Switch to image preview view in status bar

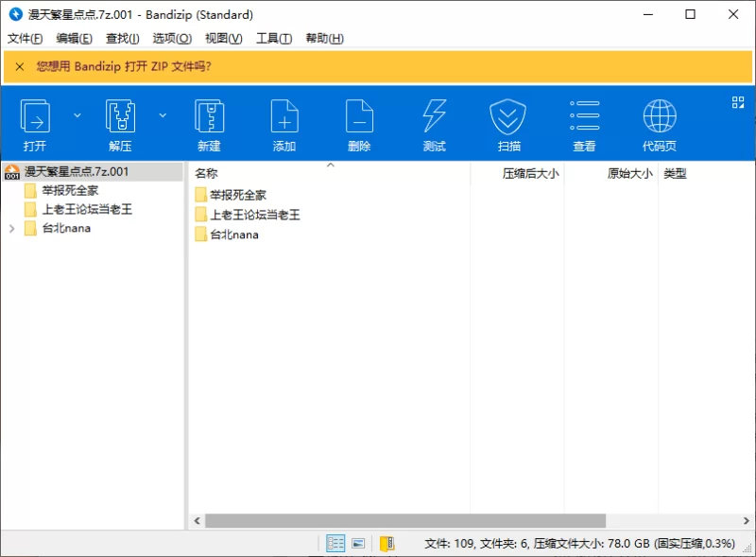pos(358,544)
